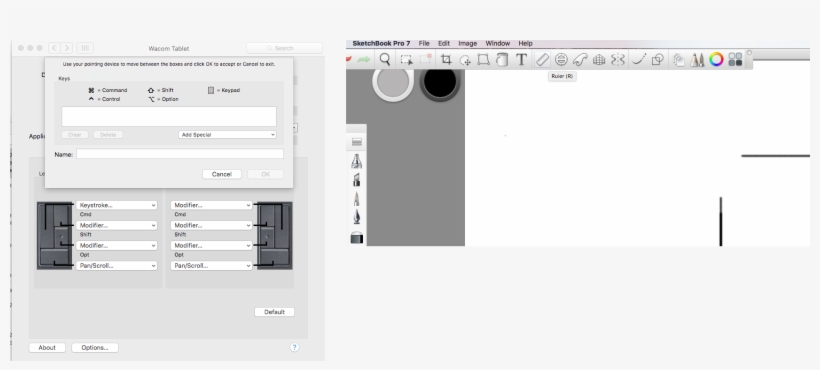This screenshot has width=820, height=370.
Task: Click the Keys entry box
Action: pos(169,117)
